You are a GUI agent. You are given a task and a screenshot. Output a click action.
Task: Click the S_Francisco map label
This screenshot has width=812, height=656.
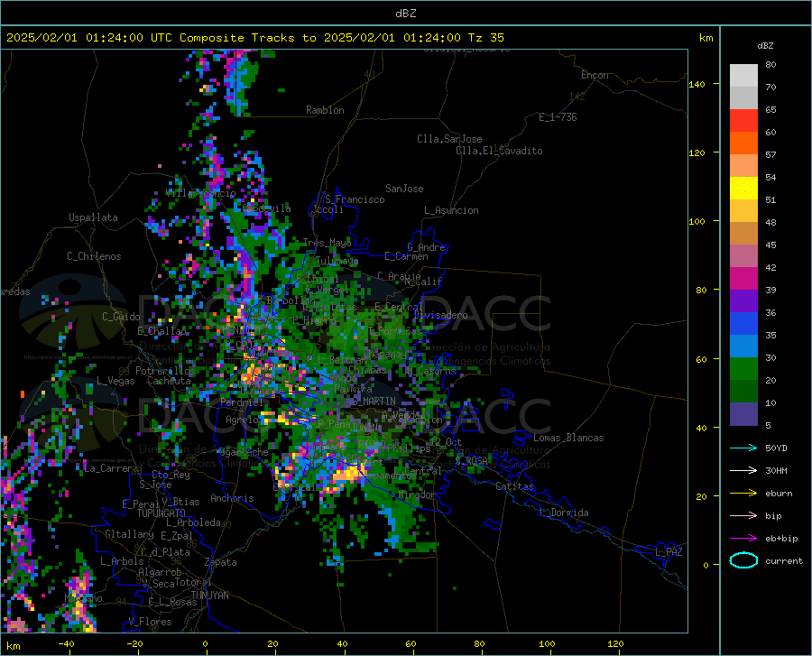355,199
